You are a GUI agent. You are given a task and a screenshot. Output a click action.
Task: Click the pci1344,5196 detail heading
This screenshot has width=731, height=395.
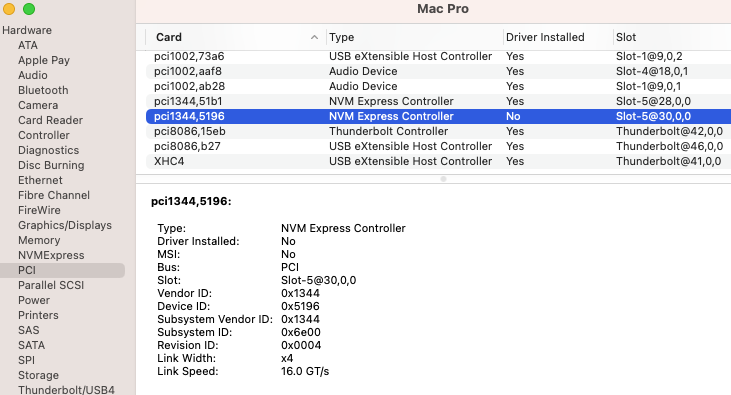pos(191,201)
